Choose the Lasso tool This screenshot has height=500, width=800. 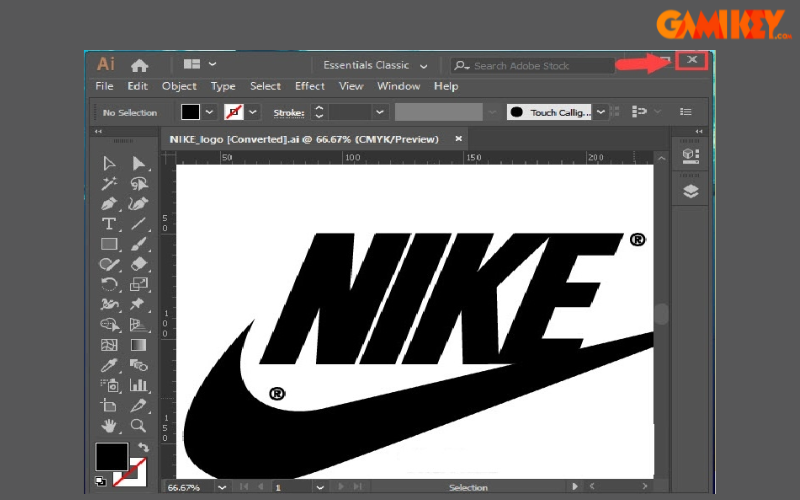pos(139,183)
